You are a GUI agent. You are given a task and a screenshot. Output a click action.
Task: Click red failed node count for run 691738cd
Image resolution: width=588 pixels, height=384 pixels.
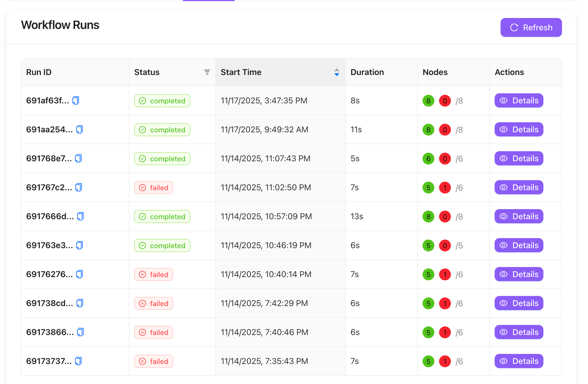445,304
